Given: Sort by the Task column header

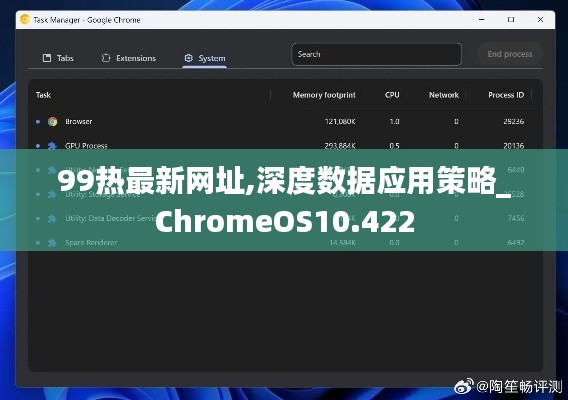Looking at the screenshot, I should [x=43, y=95].
